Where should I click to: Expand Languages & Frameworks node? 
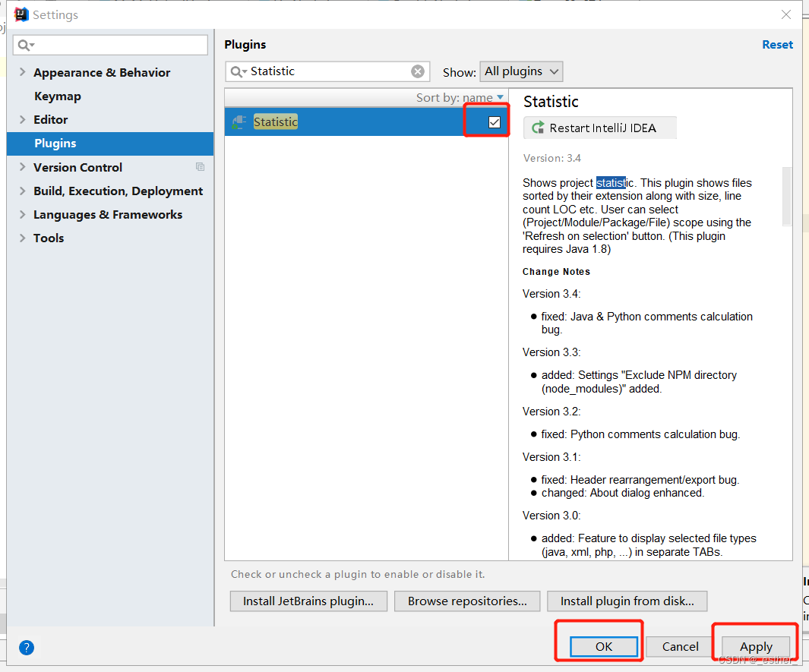click(x=22, y=215)
